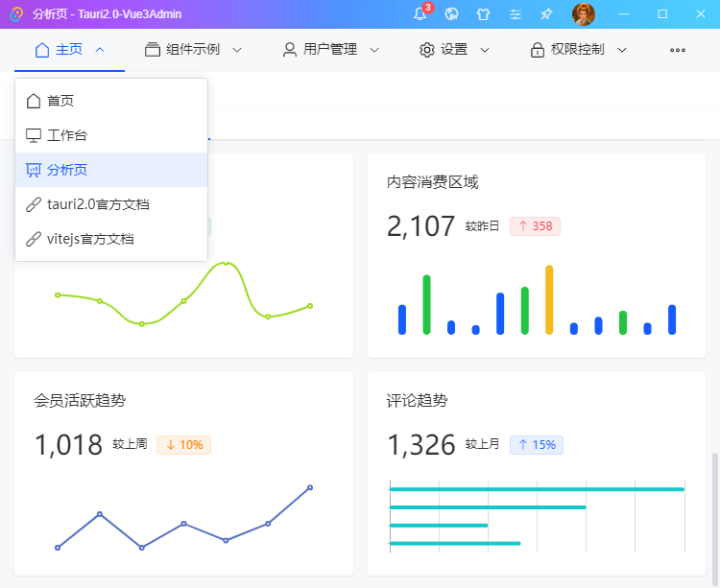
Task: Click the 1,326 statistic value
Action: 421,445
